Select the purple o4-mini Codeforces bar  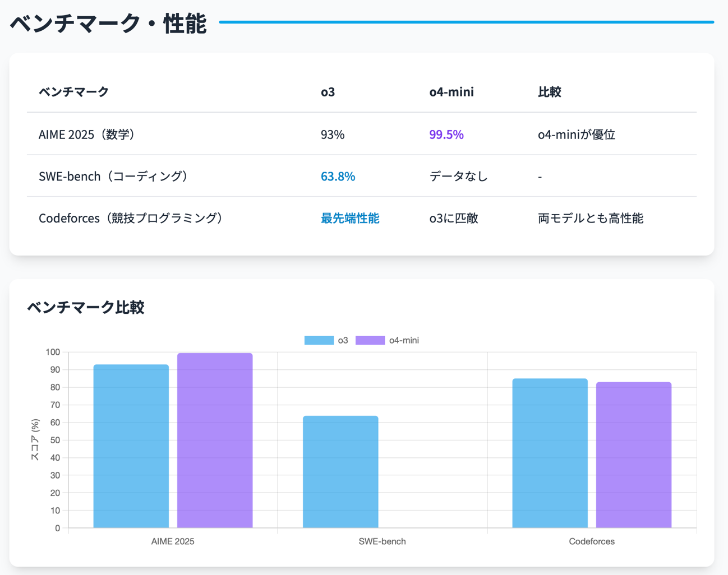(x=634, y=455)
